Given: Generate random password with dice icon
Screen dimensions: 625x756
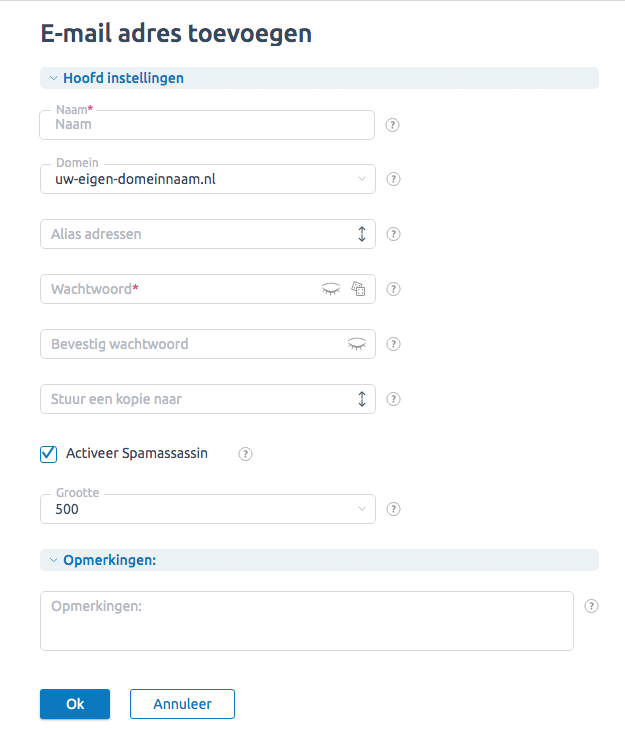Looking at the screenshot, I should point(358,289).
